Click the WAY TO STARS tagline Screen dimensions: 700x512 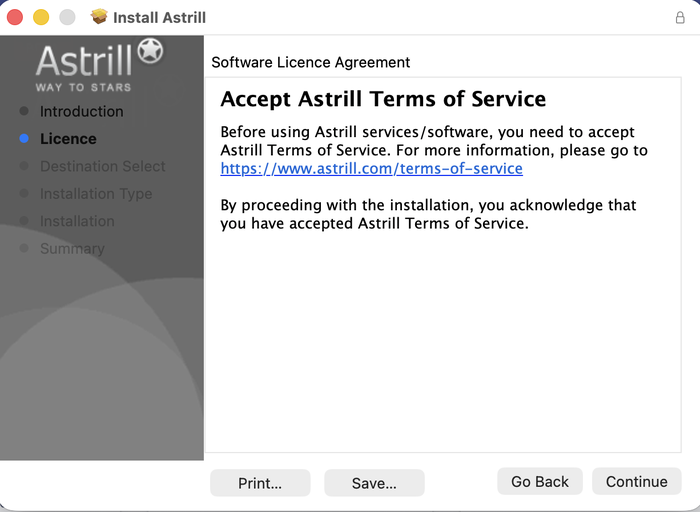83,87
